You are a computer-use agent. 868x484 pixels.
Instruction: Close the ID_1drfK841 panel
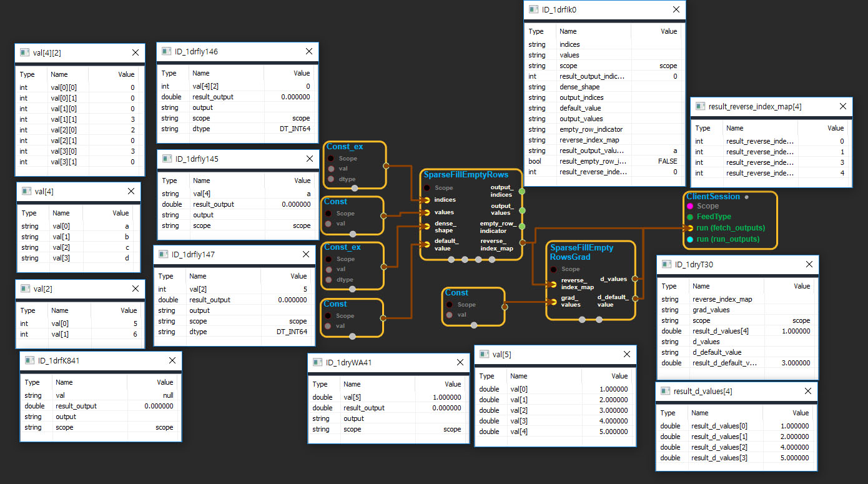(172, 360)
